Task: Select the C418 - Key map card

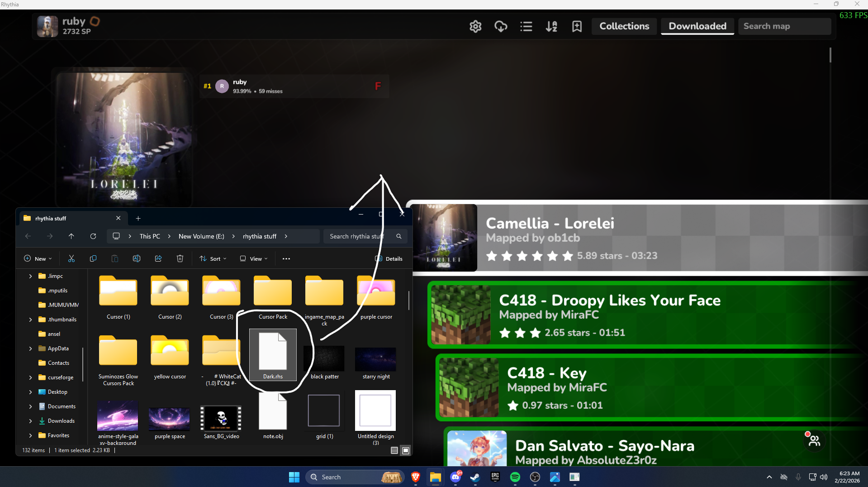Action: pos(651,387)
